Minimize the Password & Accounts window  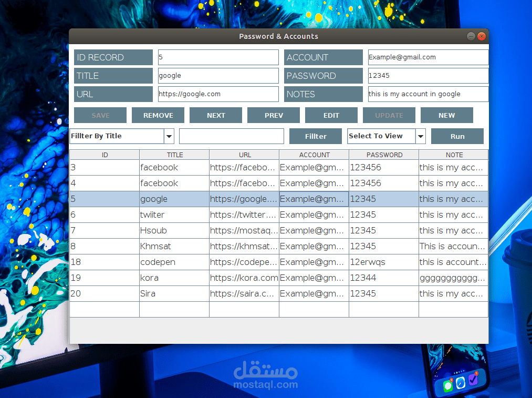tap(471, 36)
